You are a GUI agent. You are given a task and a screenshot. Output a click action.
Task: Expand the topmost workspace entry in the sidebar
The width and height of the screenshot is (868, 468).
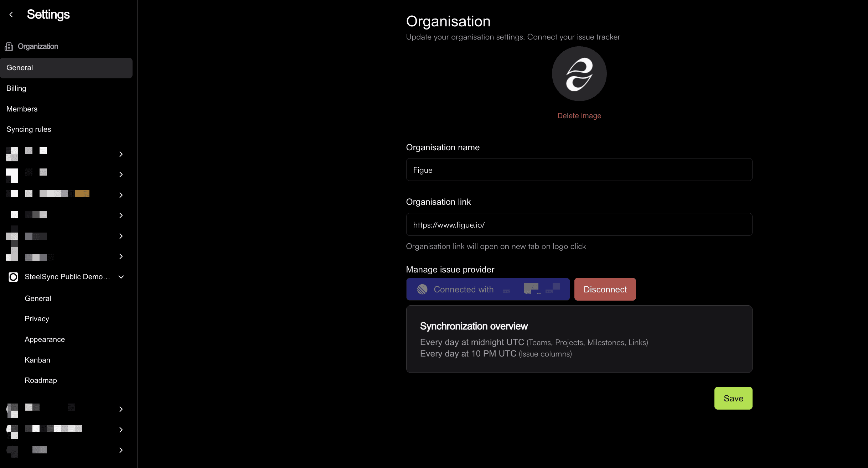tap(121, 154)
